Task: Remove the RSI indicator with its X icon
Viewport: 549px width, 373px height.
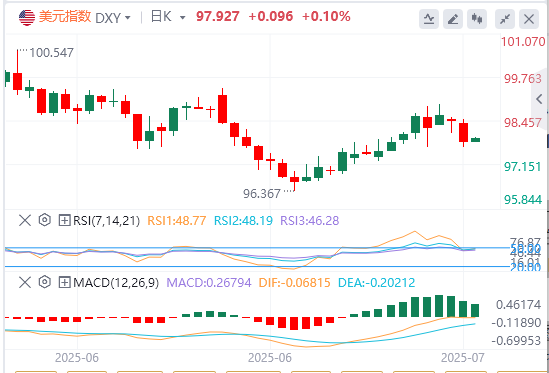Action: [25, 221]
